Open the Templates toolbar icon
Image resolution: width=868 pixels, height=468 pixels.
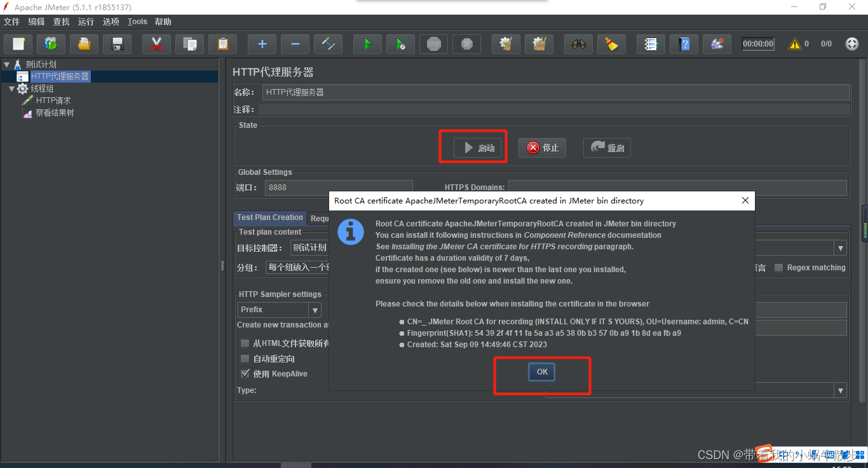tap(51, 44)
